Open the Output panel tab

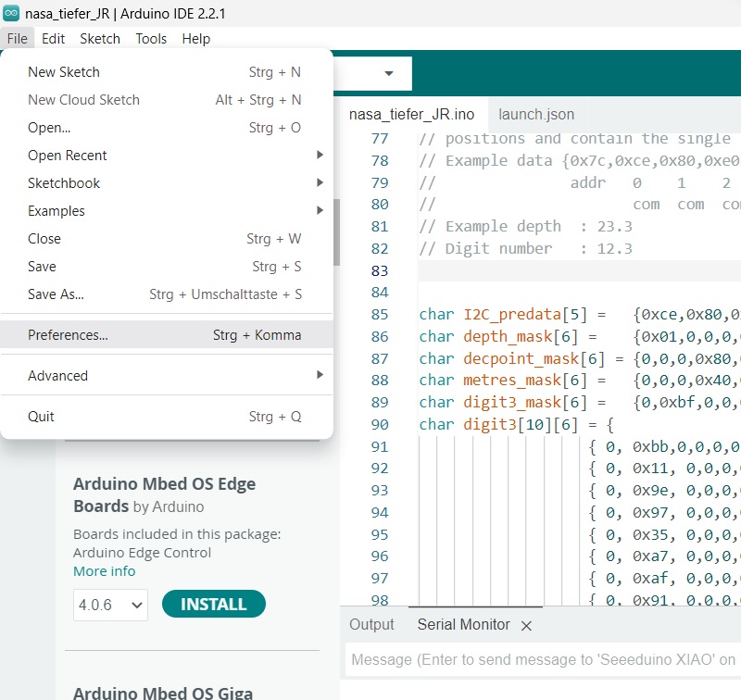coord(371,625)
